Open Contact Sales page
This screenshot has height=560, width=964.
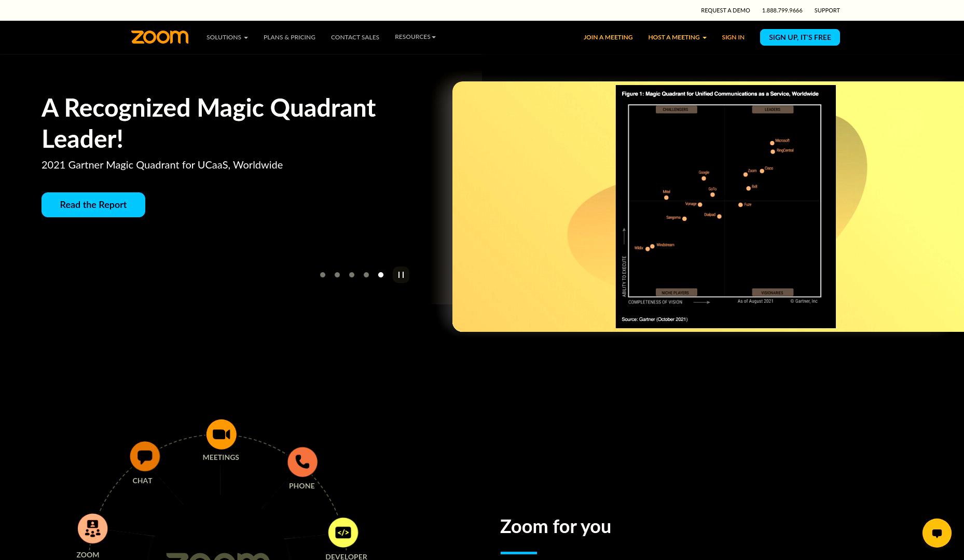pyautogui.click(x=355, y=37)
